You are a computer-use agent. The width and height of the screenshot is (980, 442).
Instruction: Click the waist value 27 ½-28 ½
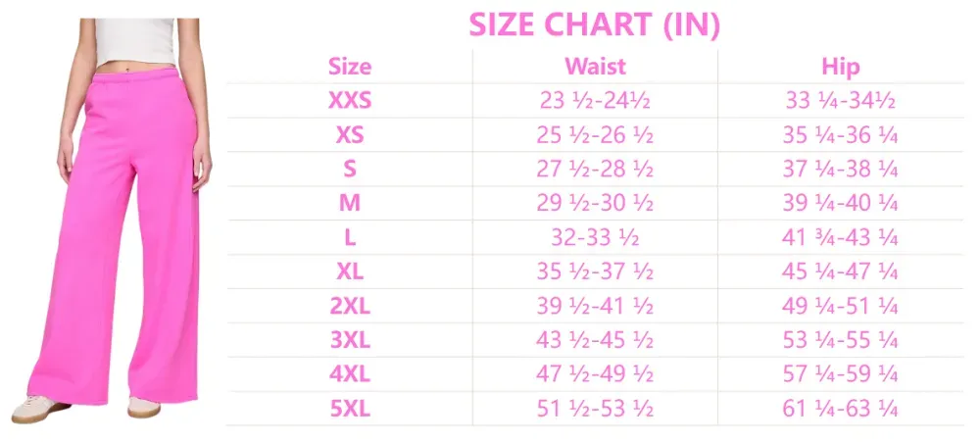pyautogui.click(x=595, y=170)
